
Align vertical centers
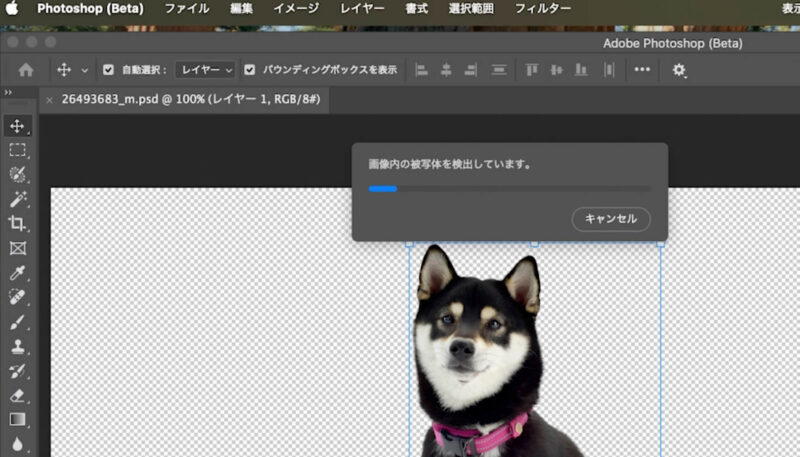click(556, 70)
